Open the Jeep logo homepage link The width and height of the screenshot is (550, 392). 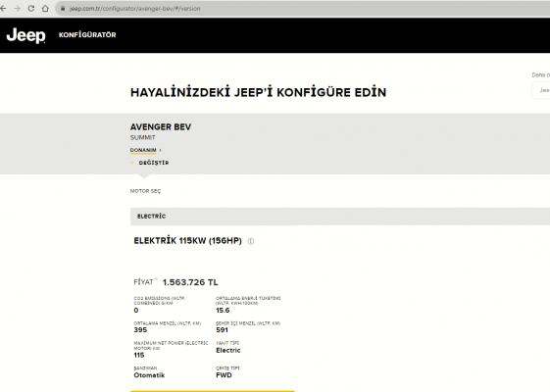(25, 35)
